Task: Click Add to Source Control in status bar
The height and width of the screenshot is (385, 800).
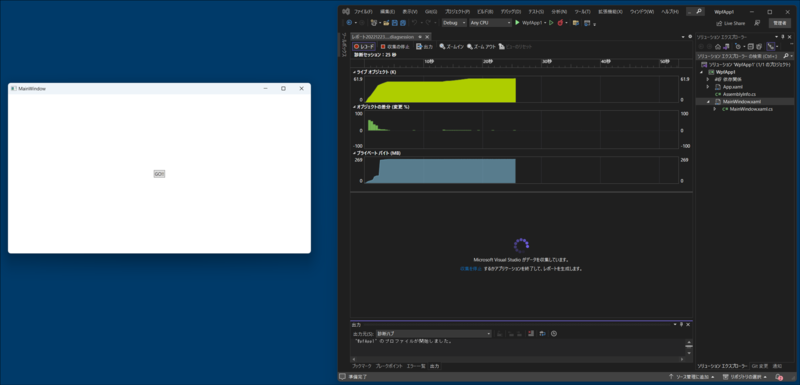Action: point(692,377)
